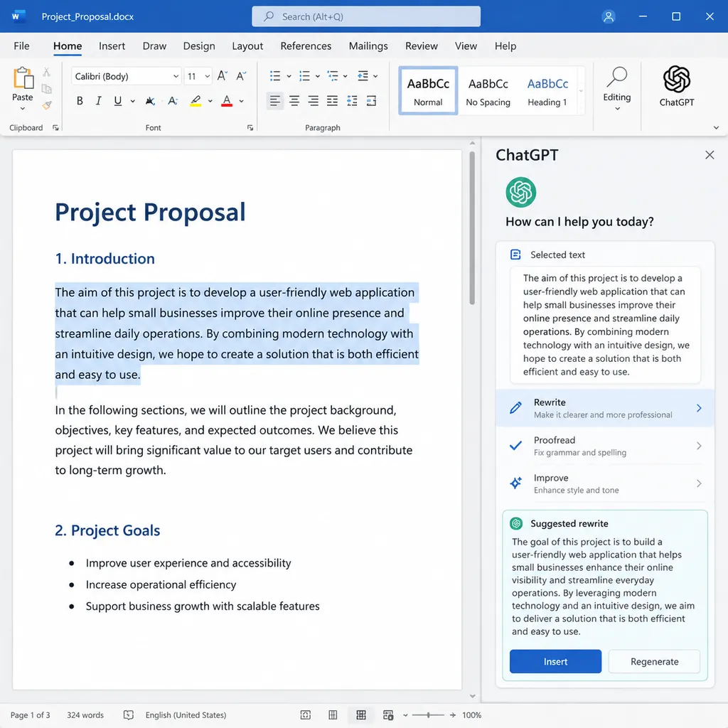Open the Font dialog launcher
The height and width of the screenshot is (728, 728).
click(250, 128)
